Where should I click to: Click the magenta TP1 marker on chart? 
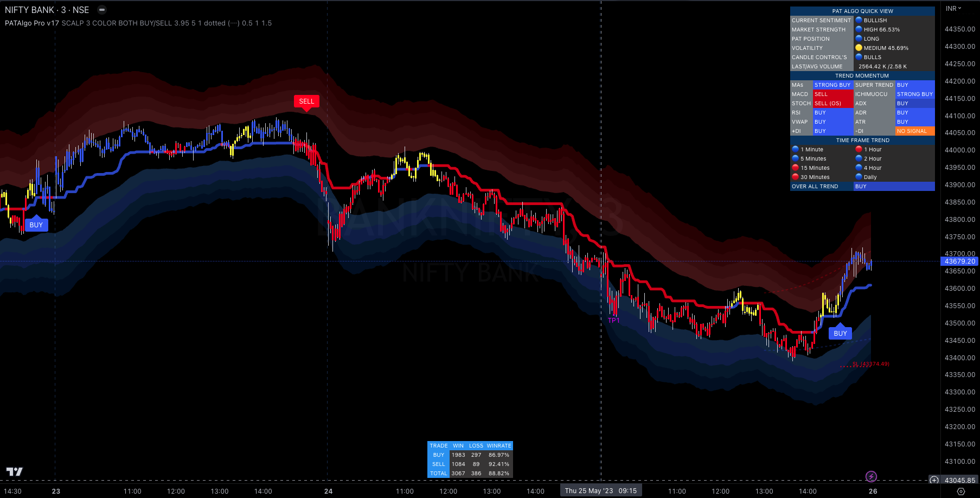tap(614, 321)
